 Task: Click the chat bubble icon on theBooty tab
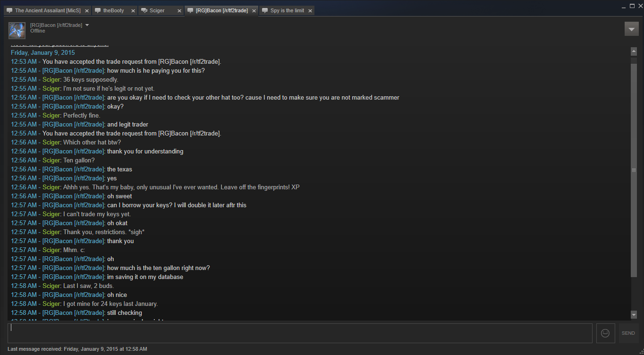(98, 10)
